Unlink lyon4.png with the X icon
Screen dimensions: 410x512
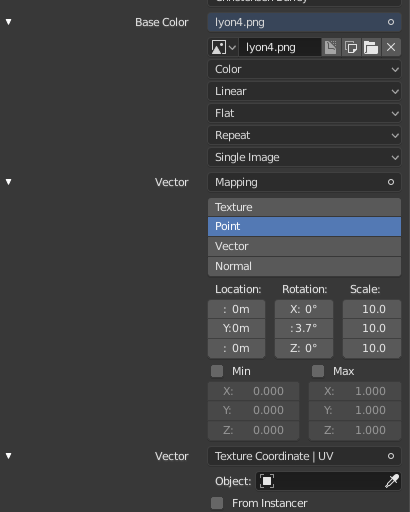coord(391,47)
